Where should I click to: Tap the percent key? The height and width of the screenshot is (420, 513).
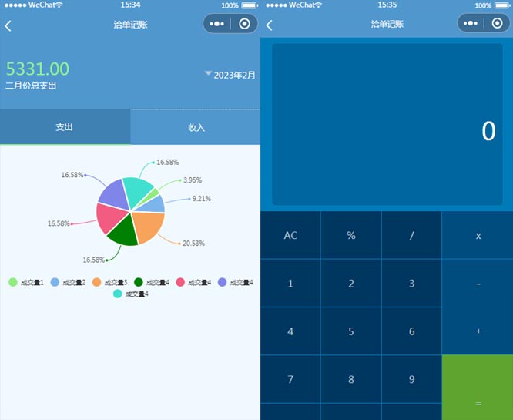click(351, 235)
